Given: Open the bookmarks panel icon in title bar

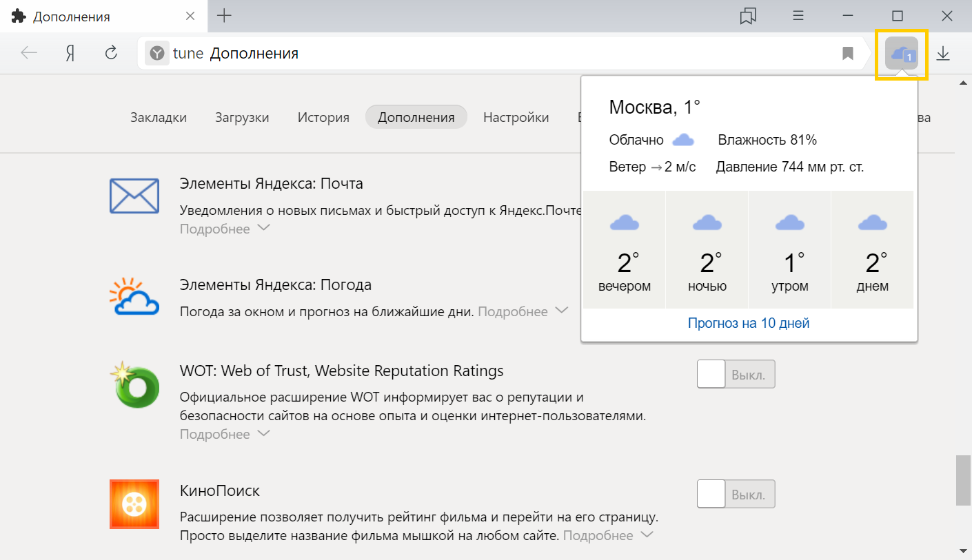Looking at the screenshot, I should [x=748, y=16].
